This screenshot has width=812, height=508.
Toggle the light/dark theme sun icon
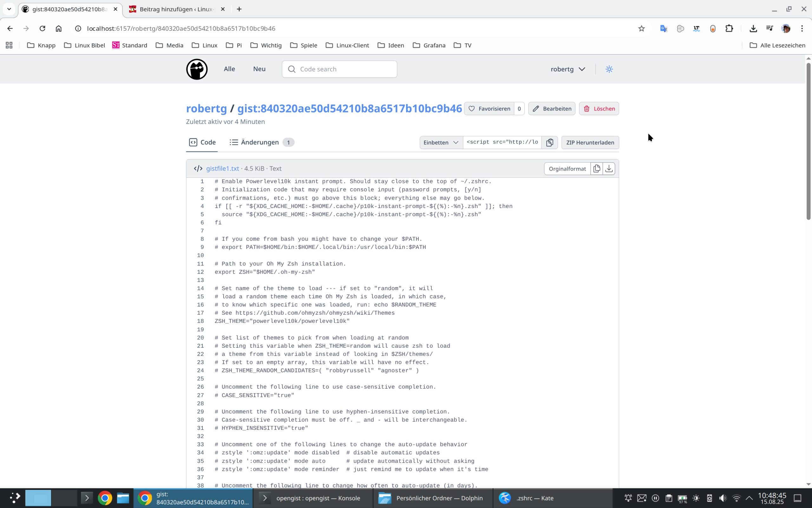609,69
